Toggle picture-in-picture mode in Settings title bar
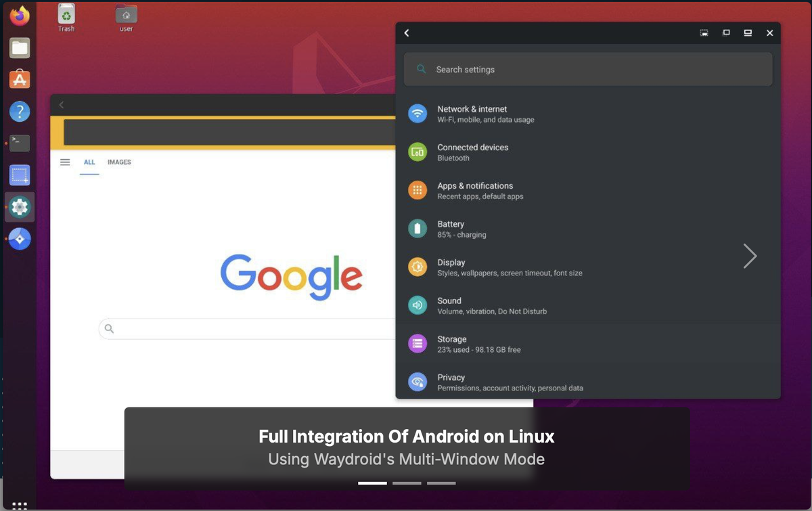 pyautogui.click(x=704, y=32)
